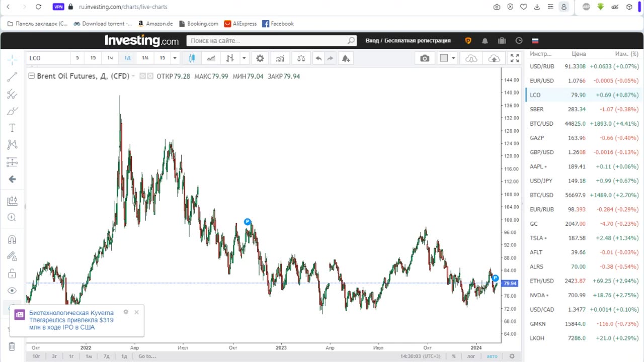644x362 pixels.
Task: Open the prediction and measurement tools
Action: click(12, 162)
